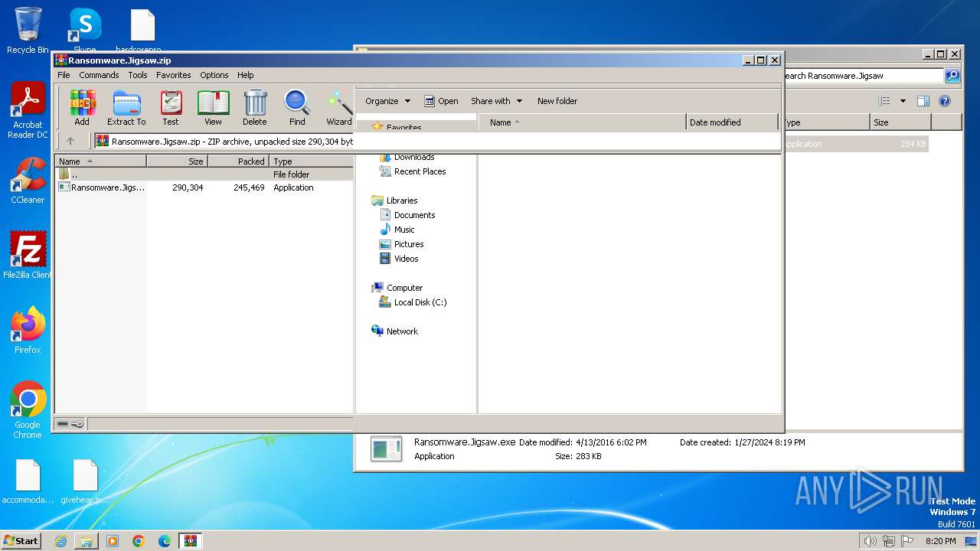
Task: Open Documents library
Action: (x=407, y=215)
